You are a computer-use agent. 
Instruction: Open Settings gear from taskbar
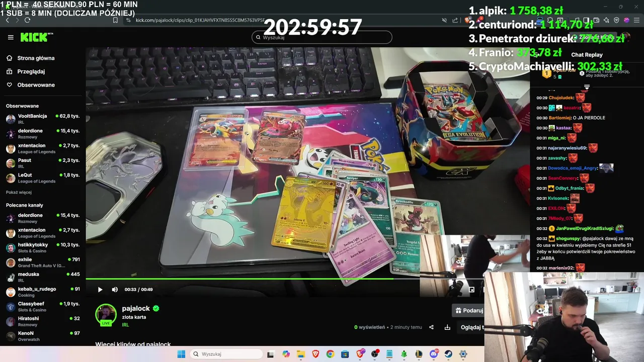tap(463, 354)
